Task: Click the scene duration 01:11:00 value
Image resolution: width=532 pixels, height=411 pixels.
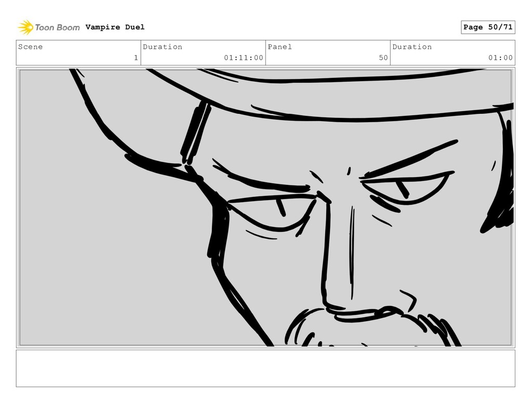Action: click(x=243, y=58)
